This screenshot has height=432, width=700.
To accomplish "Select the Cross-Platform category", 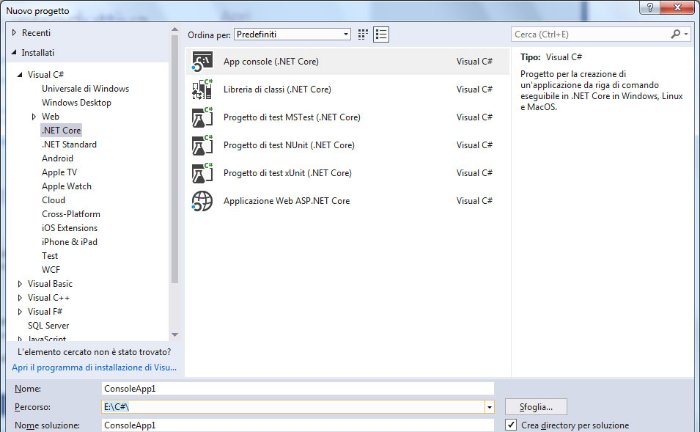I will pos(71,214).
